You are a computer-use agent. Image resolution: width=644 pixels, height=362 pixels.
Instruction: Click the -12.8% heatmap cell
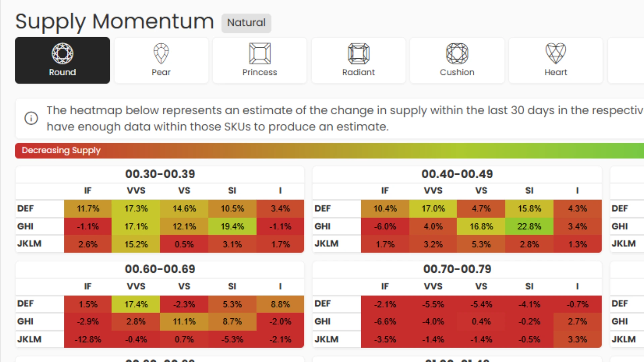[x=88, y=339]
